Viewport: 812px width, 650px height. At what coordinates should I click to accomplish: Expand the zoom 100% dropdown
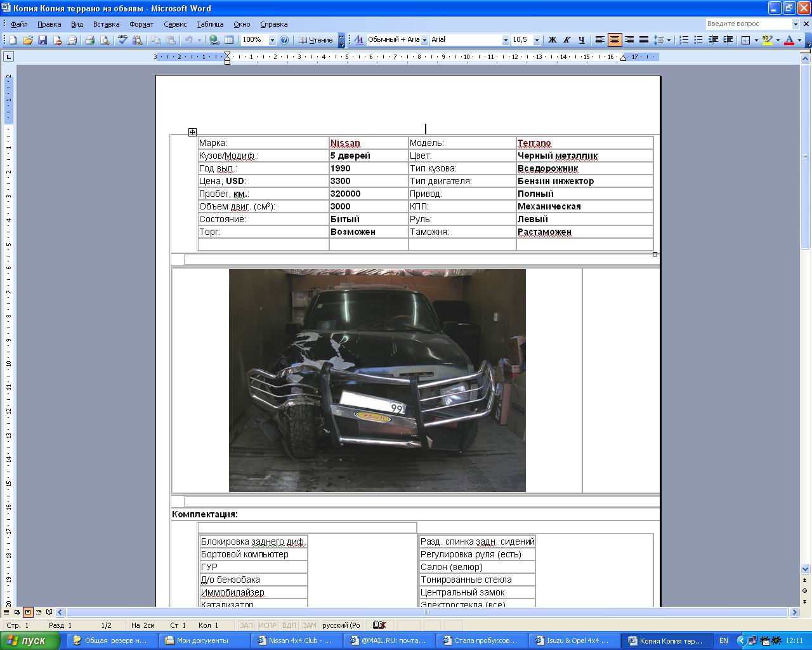[272, 40]
